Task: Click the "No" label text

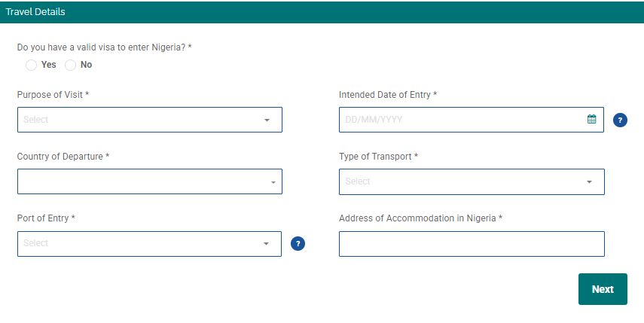Action: pyautogui.click(x=87, y=65)
